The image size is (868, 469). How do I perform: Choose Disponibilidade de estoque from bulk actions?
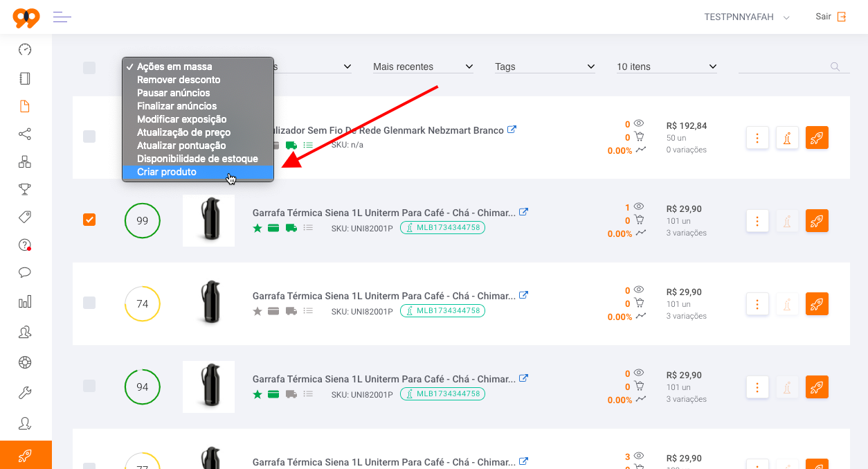tap(198, 159)
